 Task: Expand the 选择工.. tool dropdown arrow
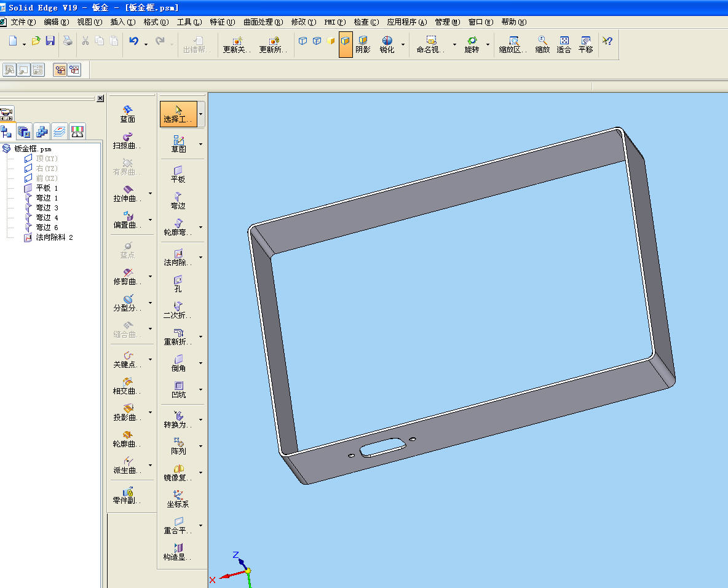(x=200, y=114)
